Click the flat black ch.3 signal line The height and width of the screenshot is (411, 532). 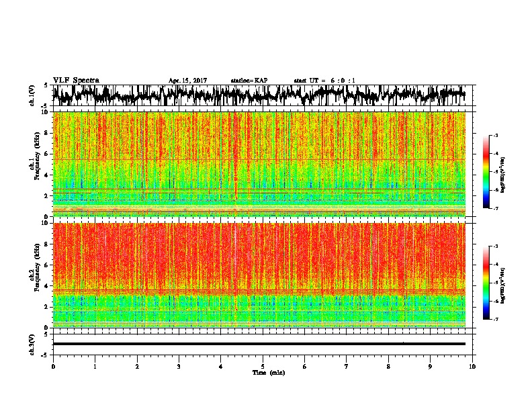coord(259,344)
